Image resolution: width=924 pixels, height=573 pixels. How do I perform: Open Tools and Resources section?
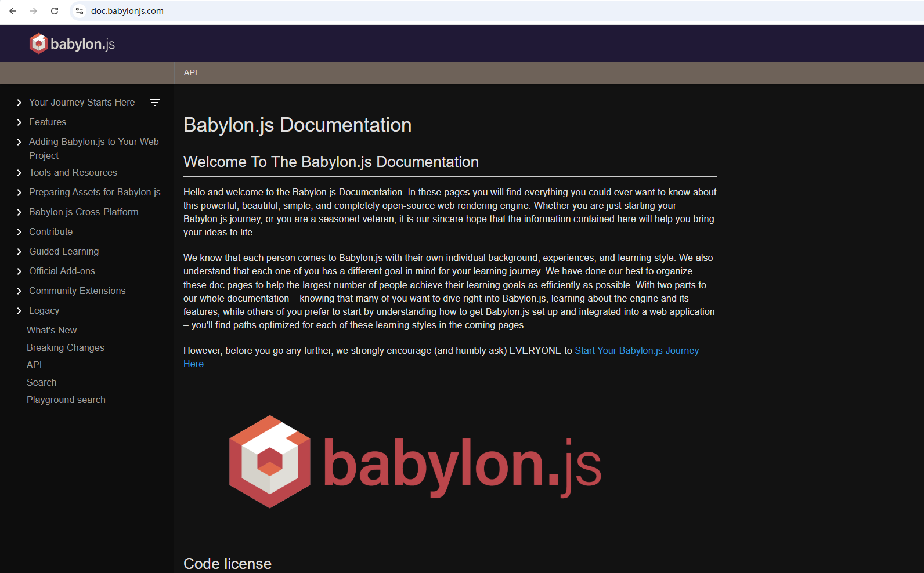click(73, 172)
